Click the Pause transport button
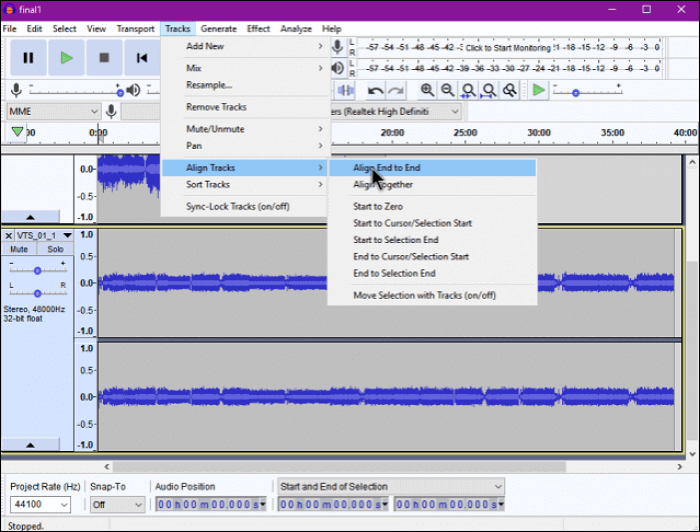 pyautogui.click(x=28, y=58)
